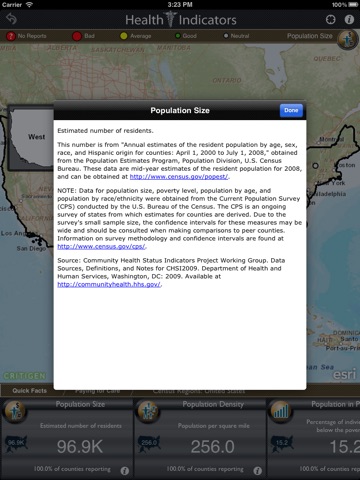Tap the Population Density card icon
Screen dimensions: 360x480
tap(148, 411)
